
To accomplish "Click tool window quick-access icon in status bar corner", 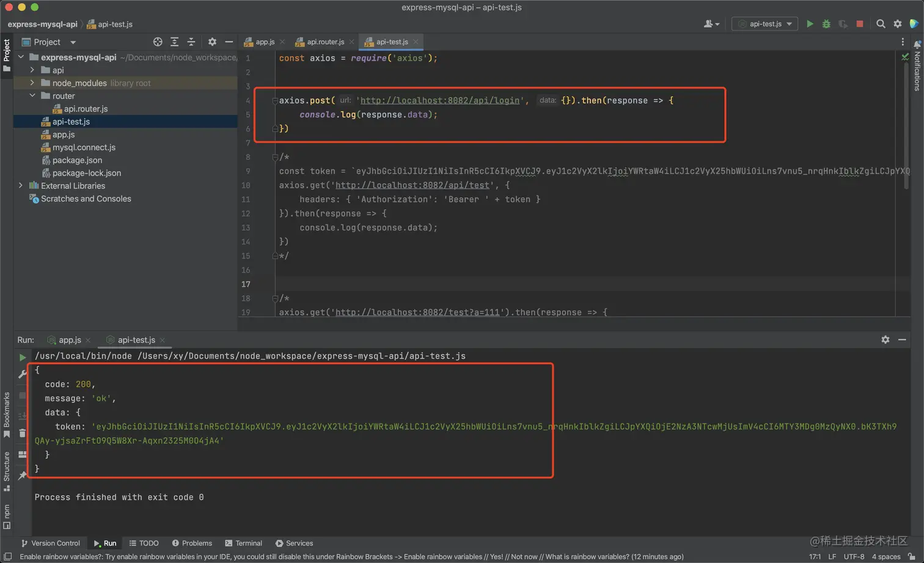I will pos(7,556).
